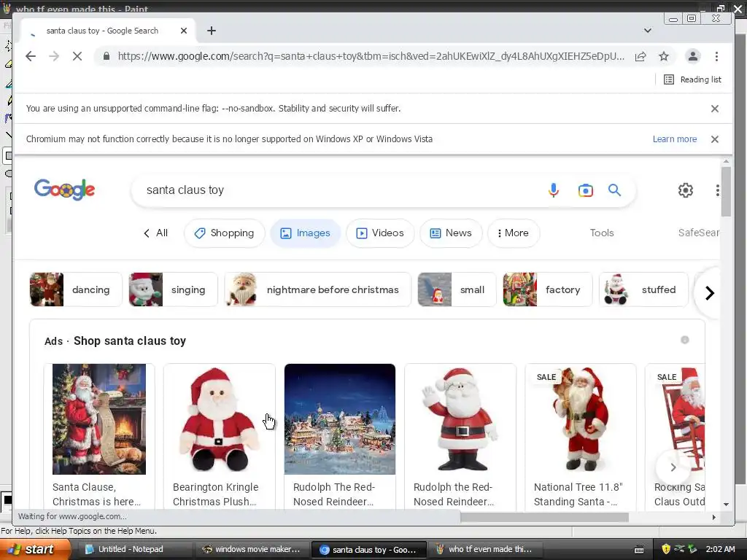Open Google apps dots beside gear
The image size is (747, 560).
(x=717, y=190)
